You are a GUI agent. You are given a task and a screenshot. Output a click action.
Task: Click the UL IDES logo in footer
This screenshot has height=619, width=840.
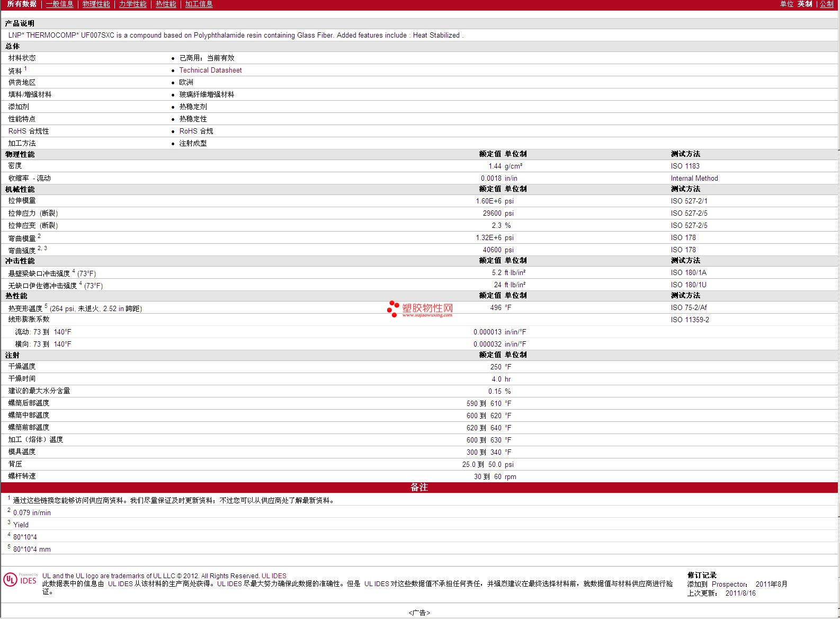20,580
